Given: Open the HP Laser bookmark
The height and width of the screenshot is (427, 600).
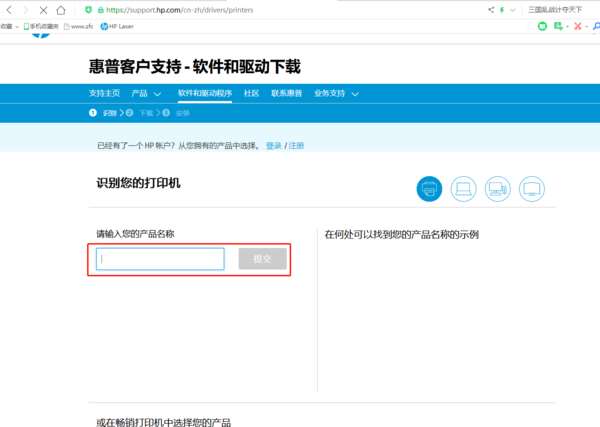Looking at the screenshot, I should point(117,26).
